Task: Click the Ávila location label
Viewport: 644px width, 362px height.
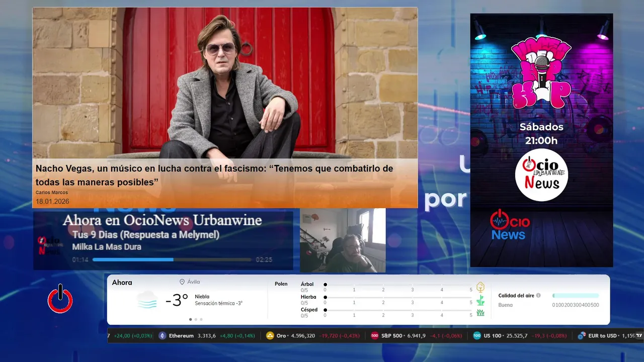Action: pos(194,282)
